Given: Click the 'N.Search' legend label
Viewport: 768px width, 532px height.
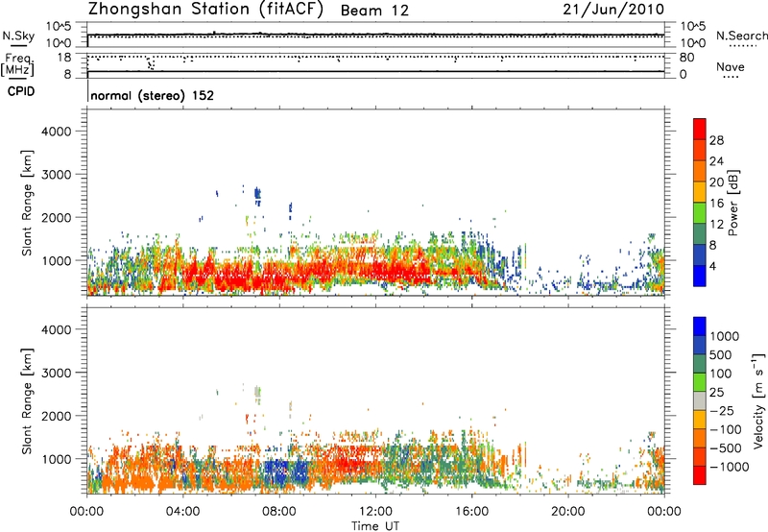Looking at the screenshot, I should 741,36.
